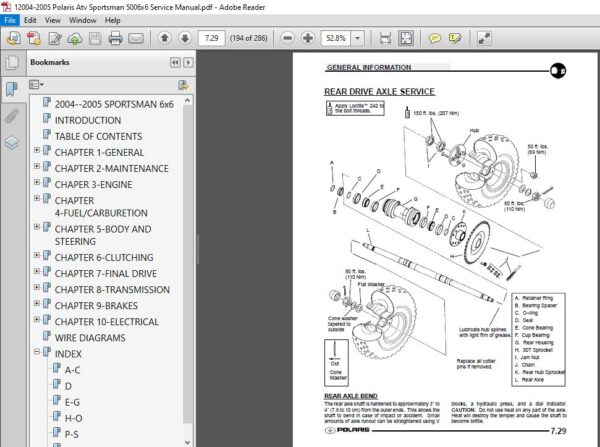Screen dimensions: 600x447
Task: Go to INTRODUCTION bookmark
Action: pos(88,120)
